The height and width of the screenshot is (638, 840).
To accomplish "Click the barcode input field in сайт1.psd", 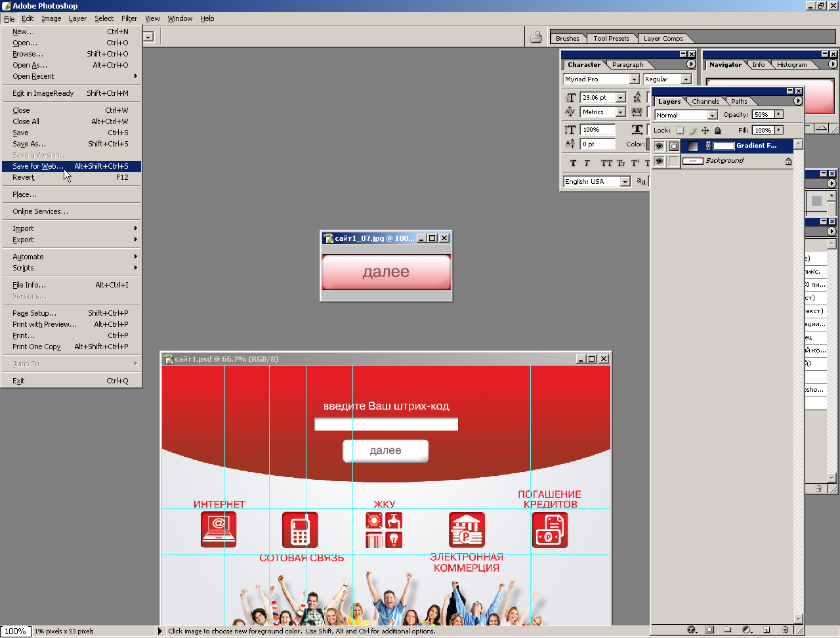I will click(387, 424).
